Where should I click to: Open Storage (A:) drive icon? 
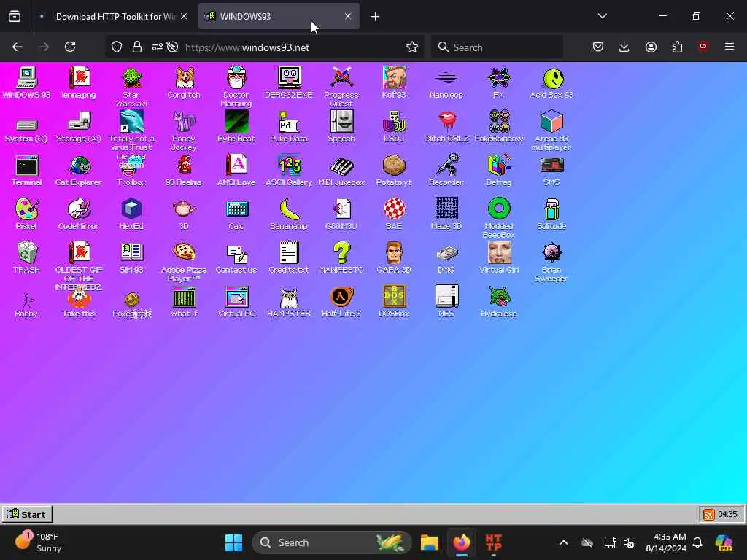tap(79, 122)
